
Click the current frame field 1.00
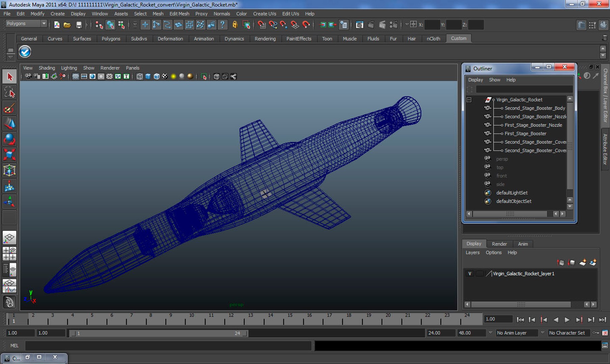pyautogui.click(x=498, y=319)
